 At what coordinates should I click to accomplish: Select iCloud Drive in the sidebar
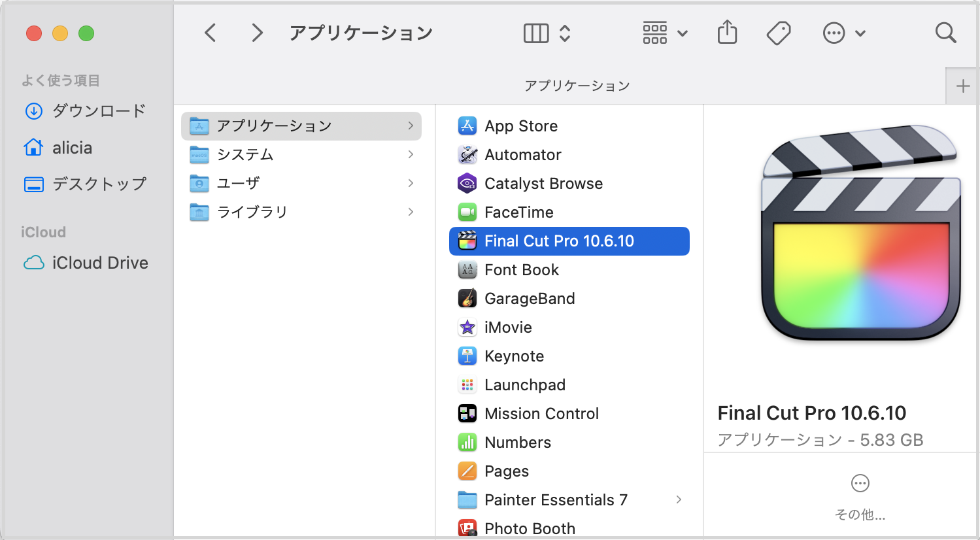click(x=100, y=263)
